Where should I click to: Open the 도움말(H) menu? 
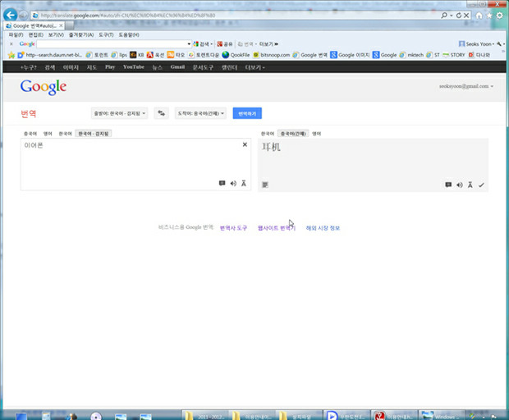pyautogui.click(x=129, y=34)
